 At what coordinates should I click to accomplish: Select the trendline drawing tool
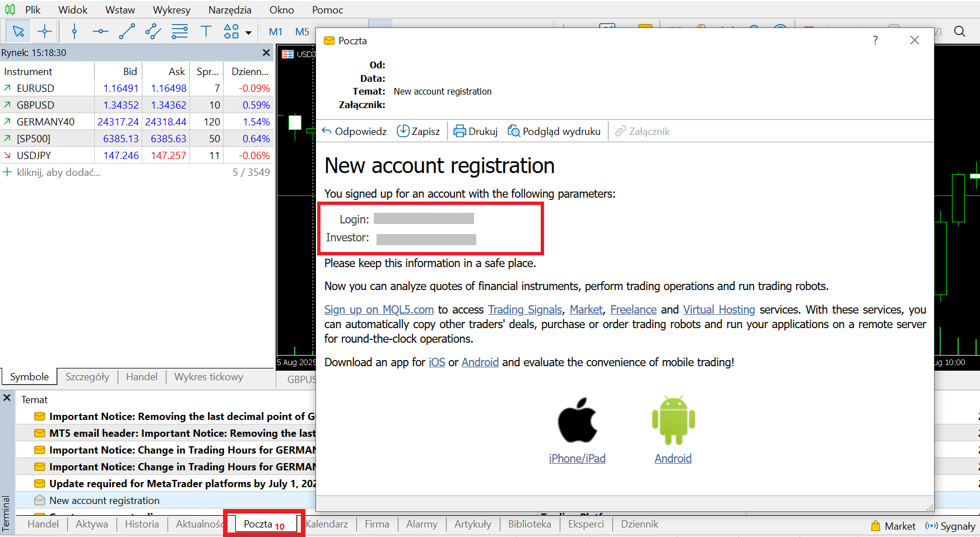tap(127, 31)
